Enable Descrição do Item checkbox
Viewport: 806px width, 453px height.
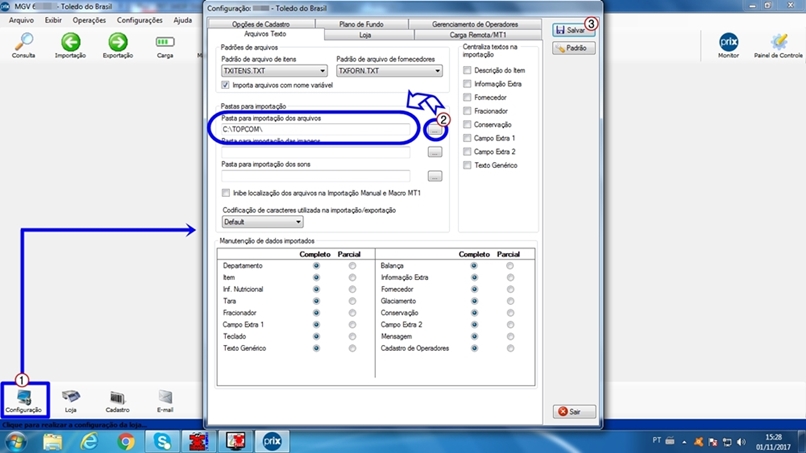point(467,70)
